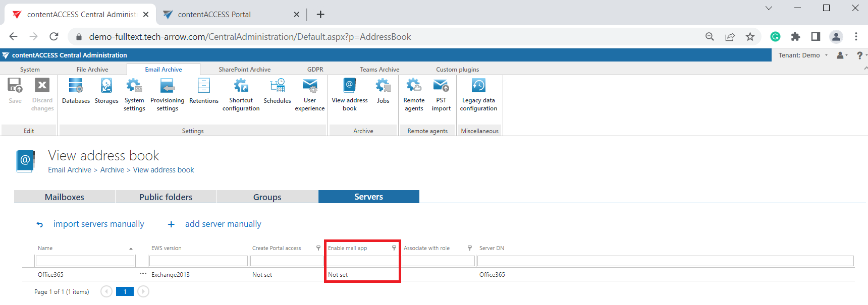Screen dimensions: 868x305
Task: Open the user account dropdown menu
Action: [842, 55]
